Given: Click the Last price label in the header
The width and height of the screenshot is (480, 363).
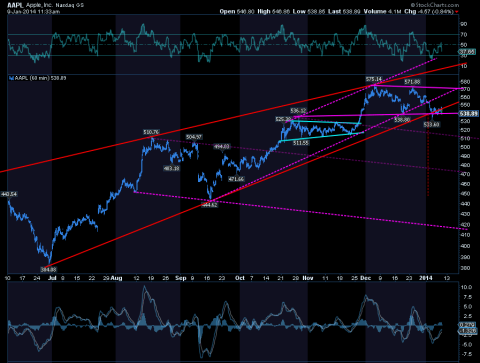Looking at the screenshot, I should pos(334,11).
